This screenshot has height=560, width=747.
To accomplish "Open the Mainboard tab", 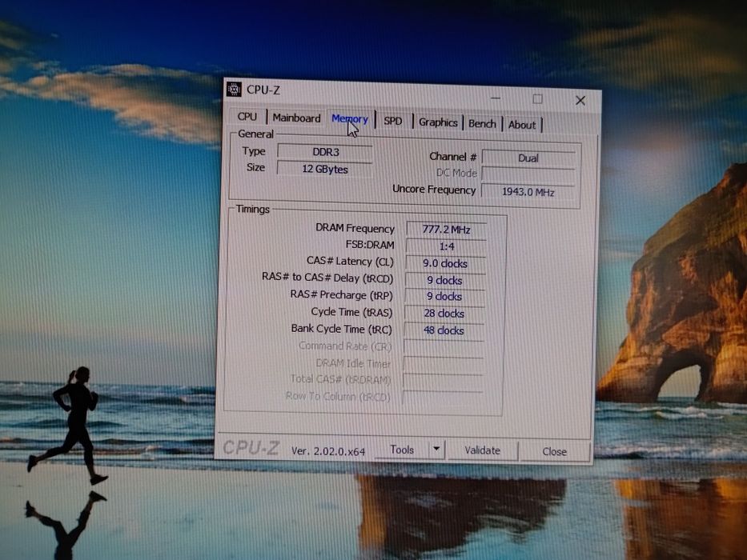I will coord(296,118).
